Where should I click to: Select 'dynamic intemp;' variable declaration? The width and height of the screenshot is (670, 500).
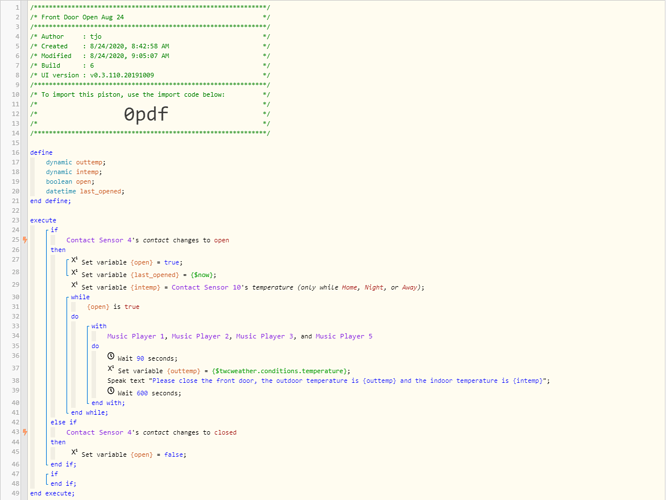[x=74, y=172]
